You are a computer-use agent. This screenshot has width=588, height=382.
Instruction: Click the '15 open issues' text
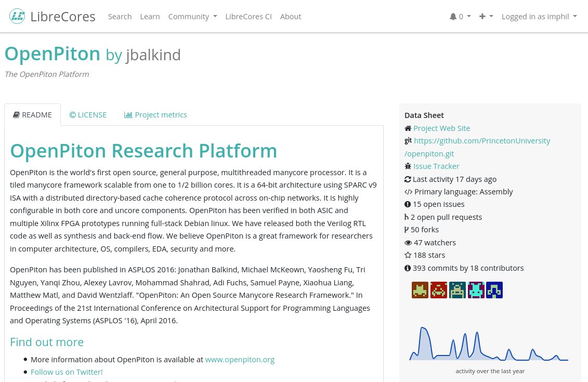coord(438,204)
